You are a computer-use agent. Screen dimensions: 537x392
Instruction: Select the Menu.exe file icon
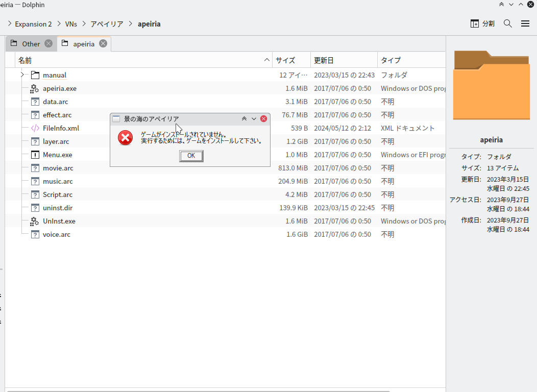pyautogui.click(x=35, y=155)
